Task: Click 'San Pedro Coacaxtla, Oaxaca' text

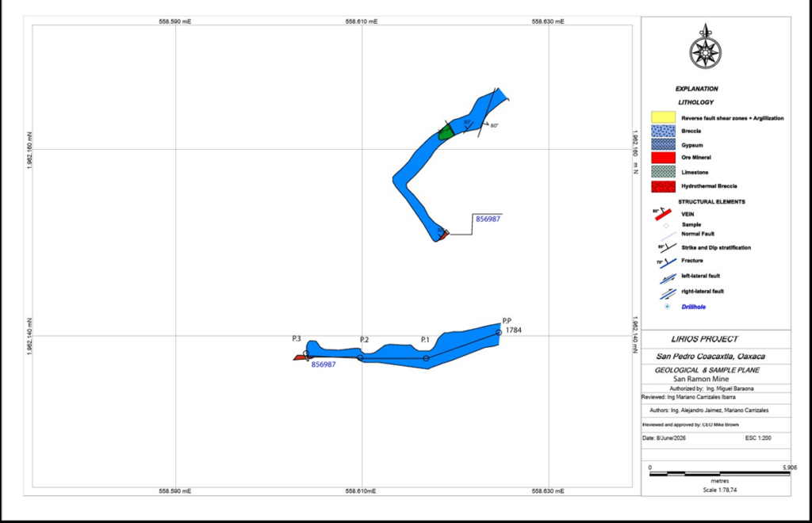Action: point(710,357)
